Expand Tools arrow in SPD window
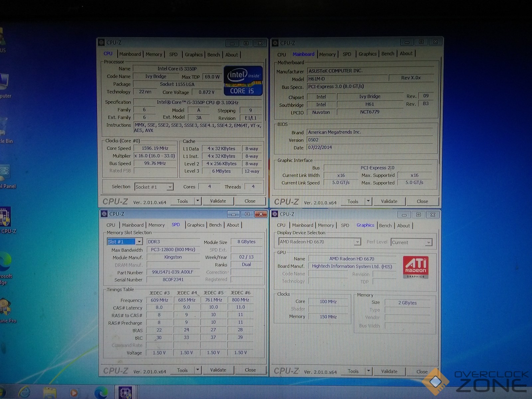This screenshot has width=532, height=399. click(198, 370)
